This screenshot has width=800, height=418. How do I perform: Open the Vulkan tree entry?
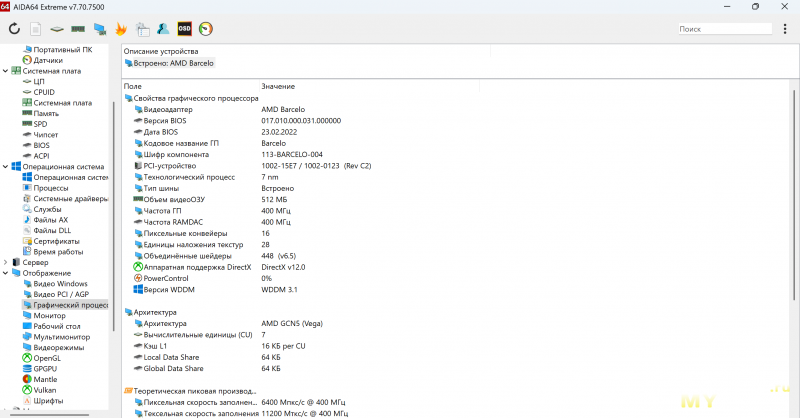(x=46, y=389)
